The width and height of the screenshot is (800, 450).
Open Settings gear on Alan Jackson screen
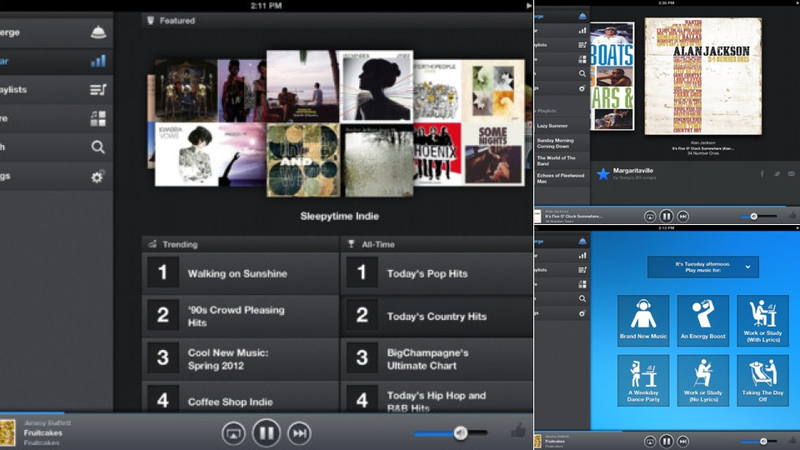[582, 88]
